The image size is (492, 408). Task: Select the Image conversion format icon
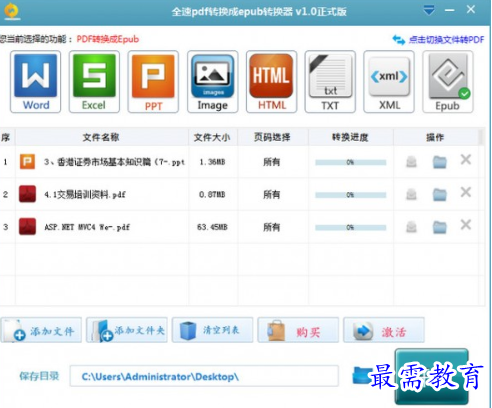[x=213, y=82]
